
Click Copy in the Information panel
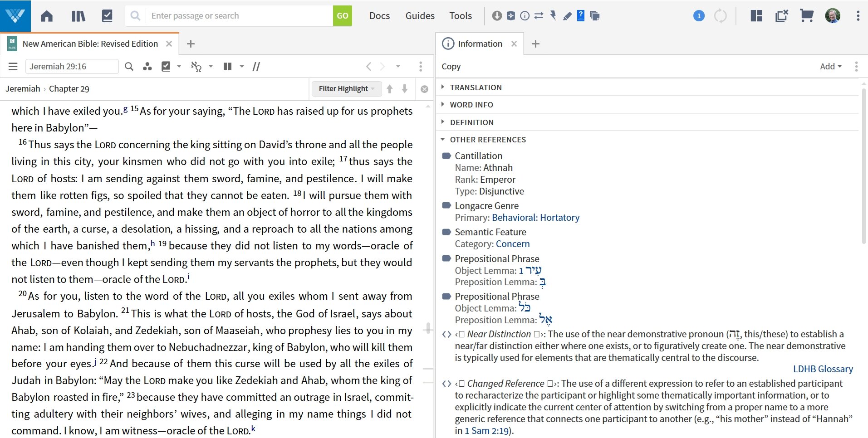[x=451, y=67]
